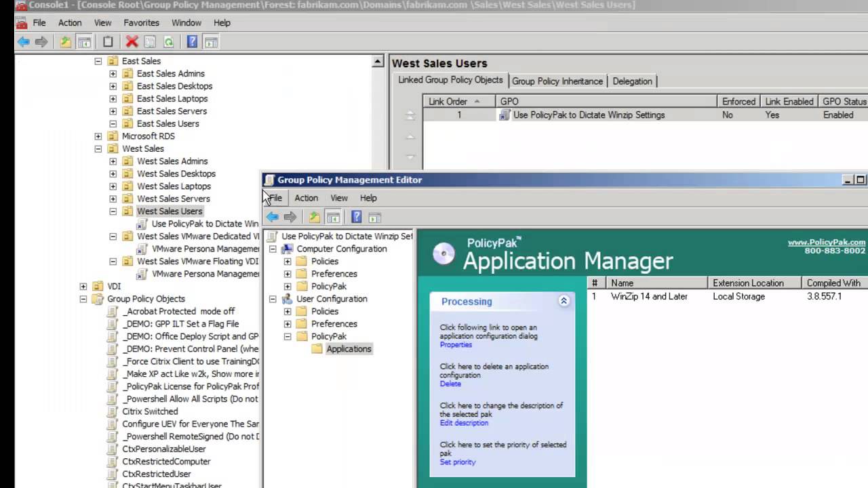Open View menu in Group Policy Management Editor
Viewport: 868px width, 488px height.
339,198
